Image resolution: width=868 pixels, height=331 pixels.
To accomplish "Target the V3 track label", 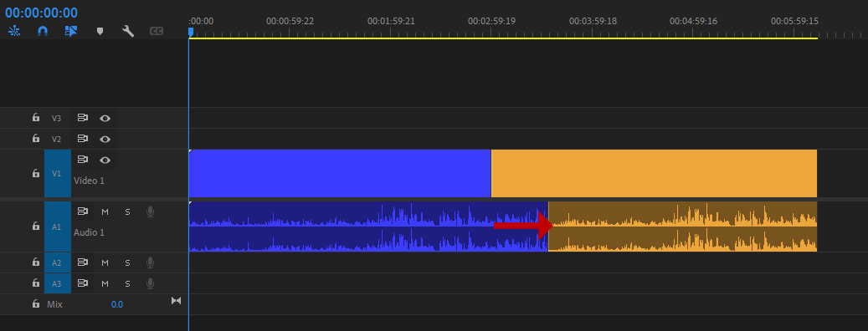I will click(56, 118).
